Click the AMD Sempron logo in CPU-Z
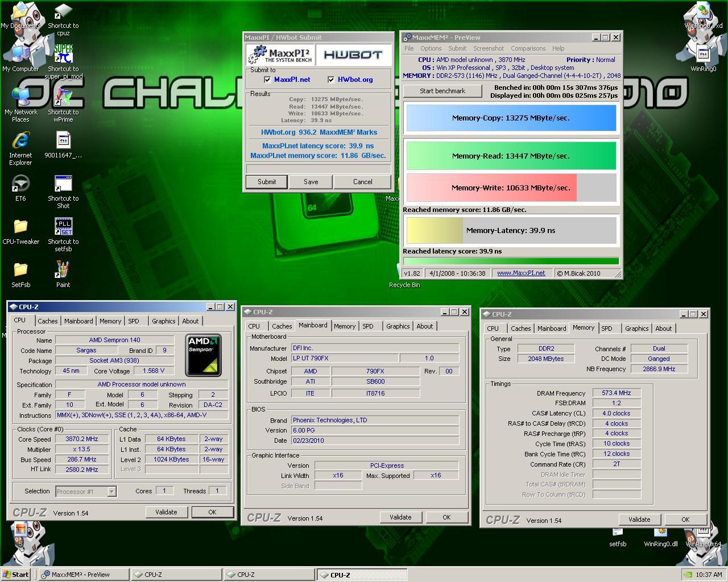 point(203,355)
